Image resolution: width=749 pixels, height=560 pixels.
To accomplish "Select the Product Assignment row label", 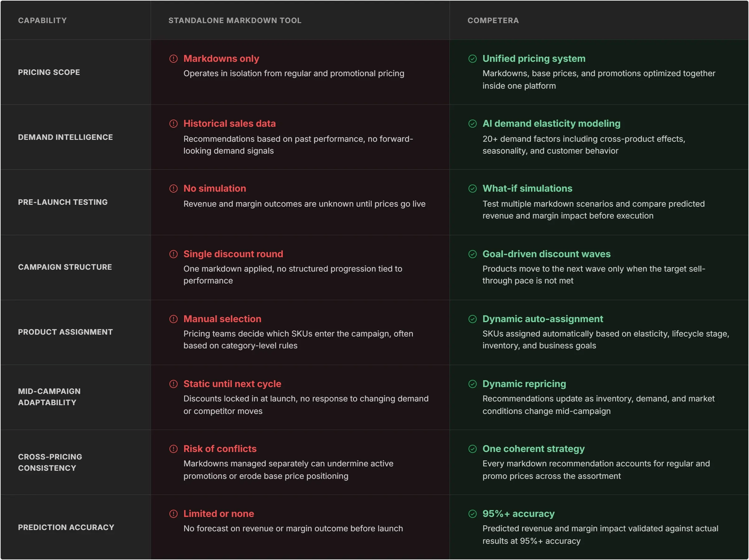I will (x=65, y=332).
